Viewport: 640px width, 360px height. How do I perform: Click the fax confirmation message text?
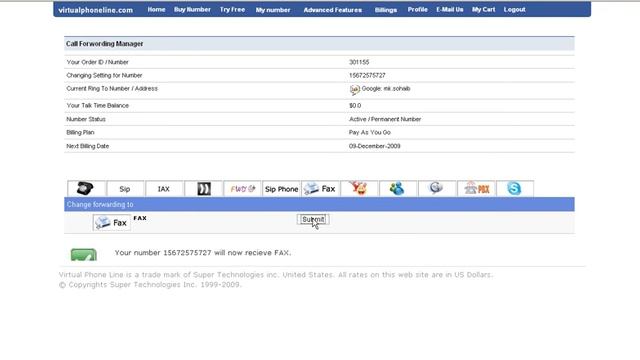pyautogui.click(x=203, y=253)
